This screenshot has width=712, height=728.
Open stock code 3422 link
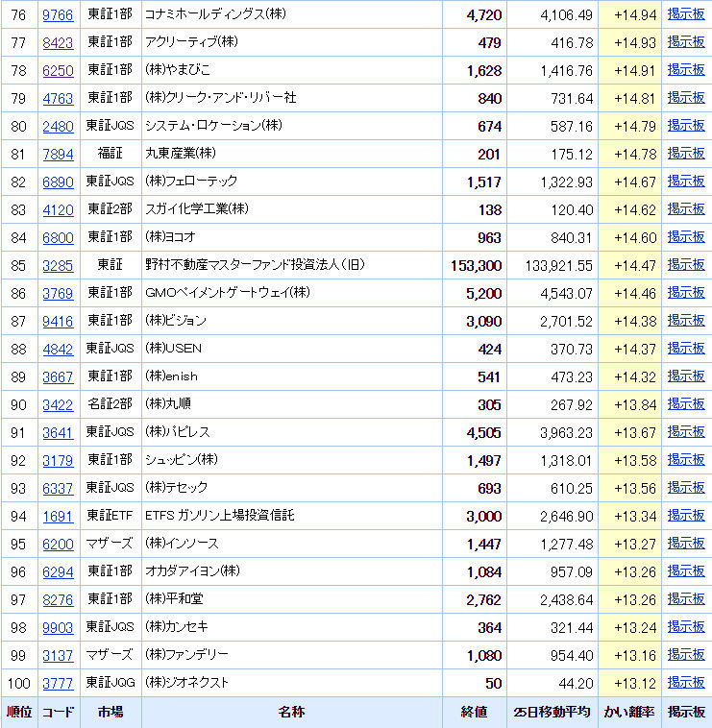pos(58,405)
